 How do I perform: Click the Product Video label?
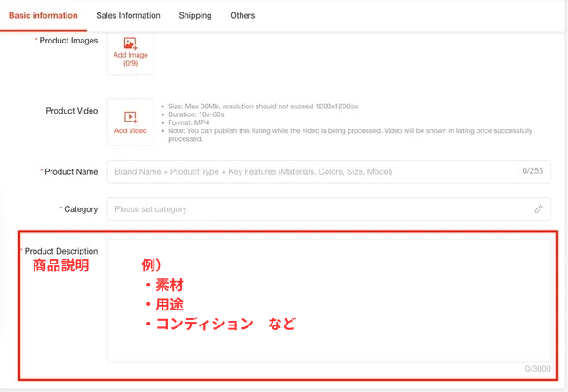click(72, 111)
